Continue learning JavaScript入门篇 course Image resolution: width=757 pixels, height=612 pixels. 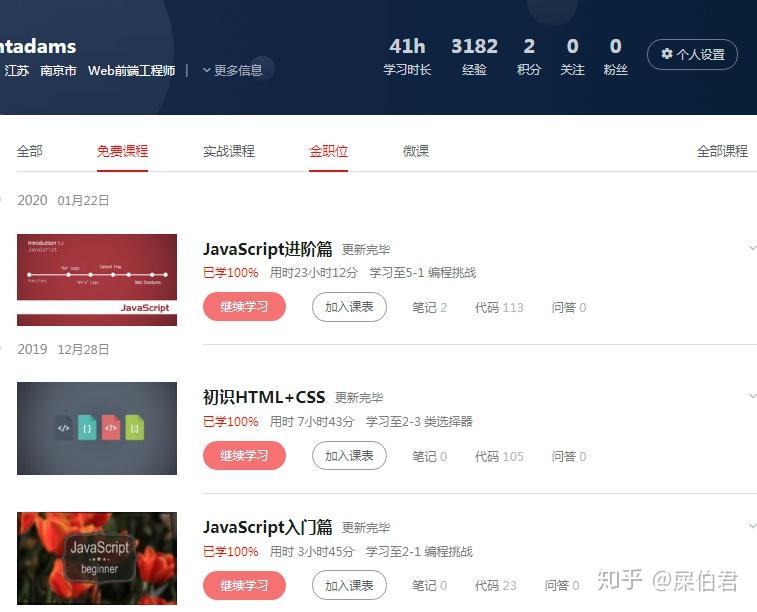pyautogui.click(x=244, y=585)
